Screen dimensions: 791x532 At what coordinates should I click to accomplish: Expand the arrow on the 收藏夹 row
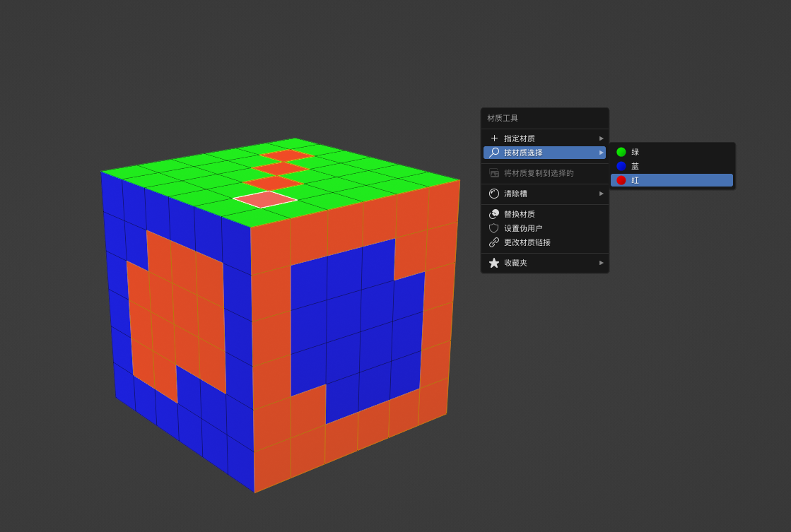(x=602, y=263)
